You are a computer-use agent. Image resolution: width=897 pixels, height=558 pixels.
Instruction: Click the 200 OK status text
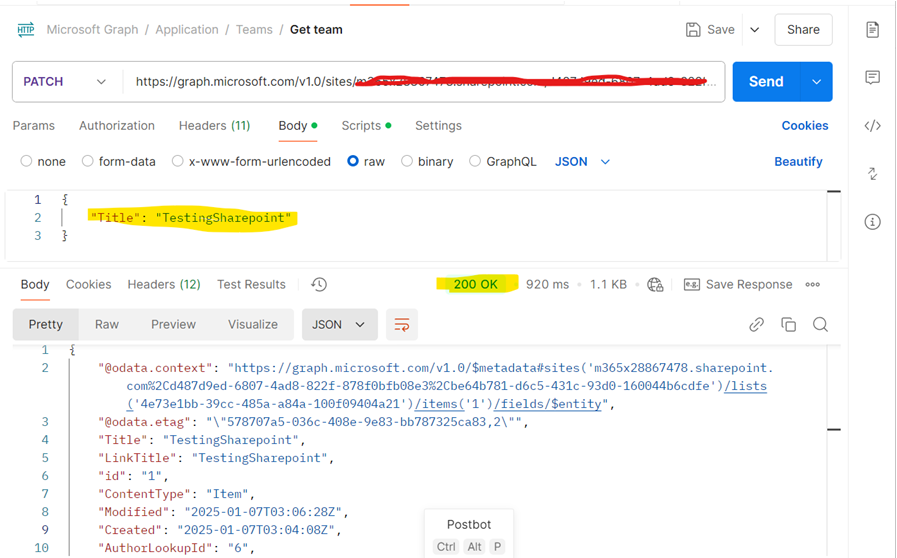pyautogui.click(x=475, y=284)
